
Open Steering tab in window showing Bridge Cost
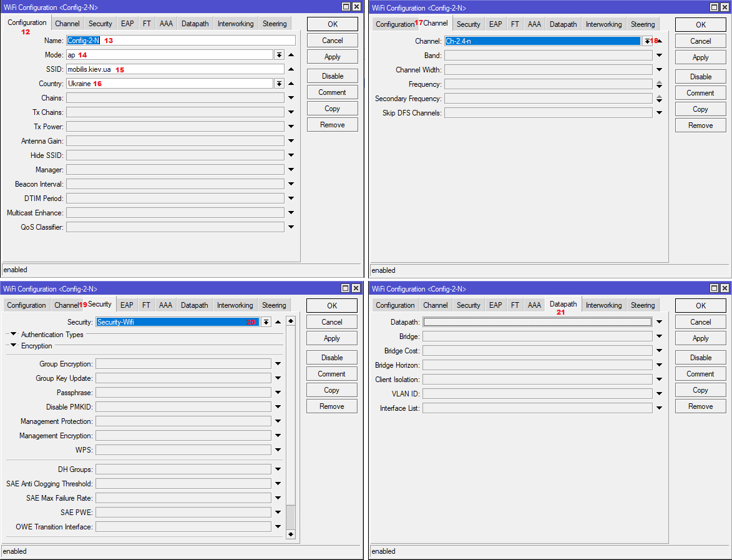pyautogui.click(x=642, y=305)
